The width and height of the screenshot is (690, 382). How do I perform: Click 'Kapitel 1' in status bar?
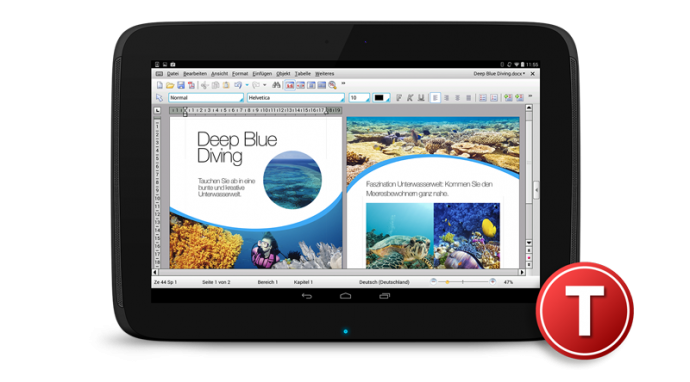pos(303,282)
